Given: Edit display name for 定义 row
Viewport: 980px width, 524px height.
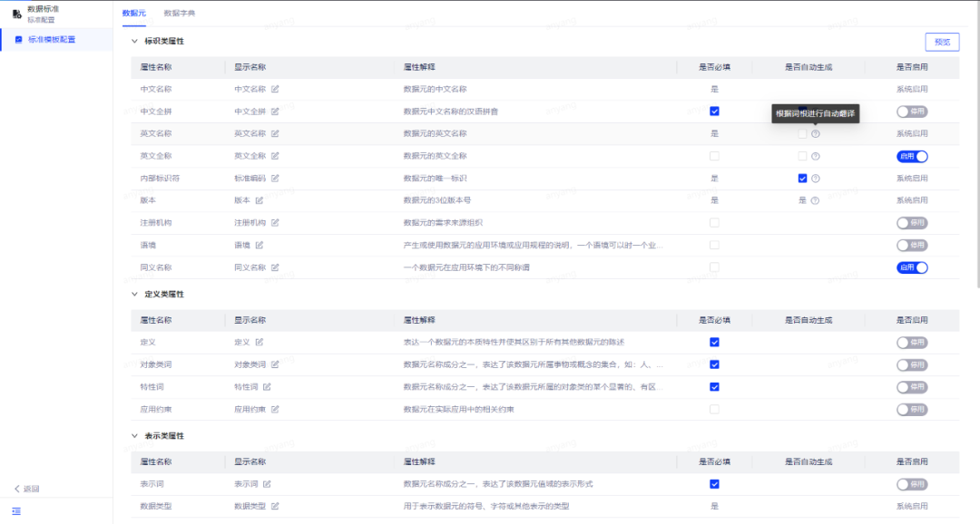Looking at the screenshot, I should click(x=260, y=343).
